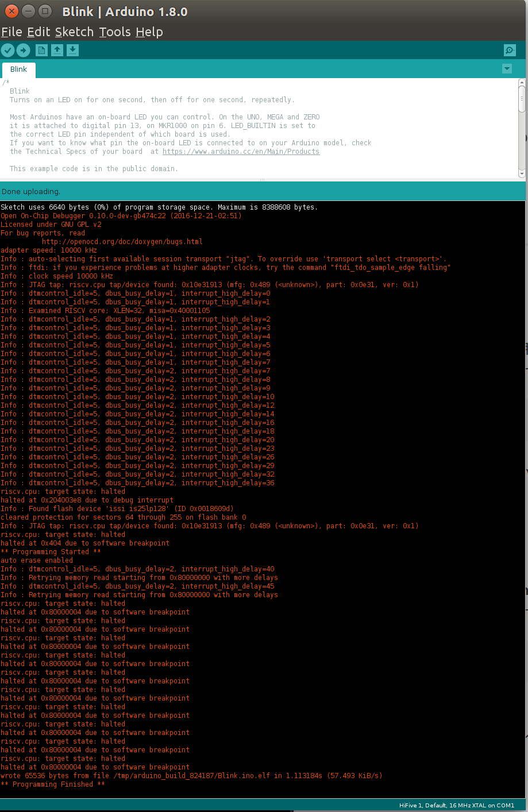This screenshot has height=812, width=528.
Task: Click the HiFive 1 board status text
Action: tap(457, 805)
